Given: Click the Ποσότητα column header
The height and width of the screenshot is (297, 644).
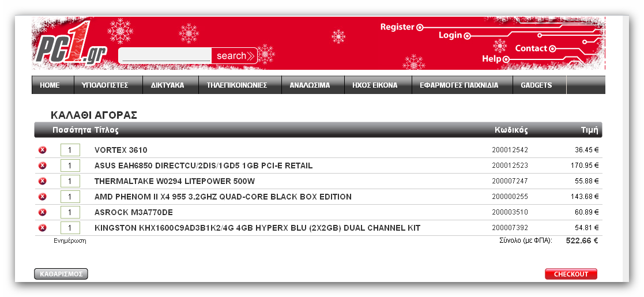Looking at the screenshot, I should point(72,130).
